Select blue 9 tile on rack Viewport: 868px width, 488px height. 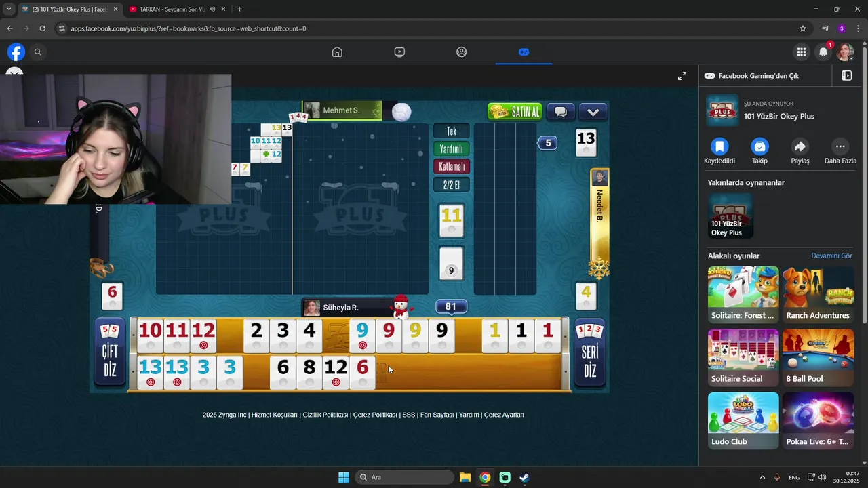(362, 335)
